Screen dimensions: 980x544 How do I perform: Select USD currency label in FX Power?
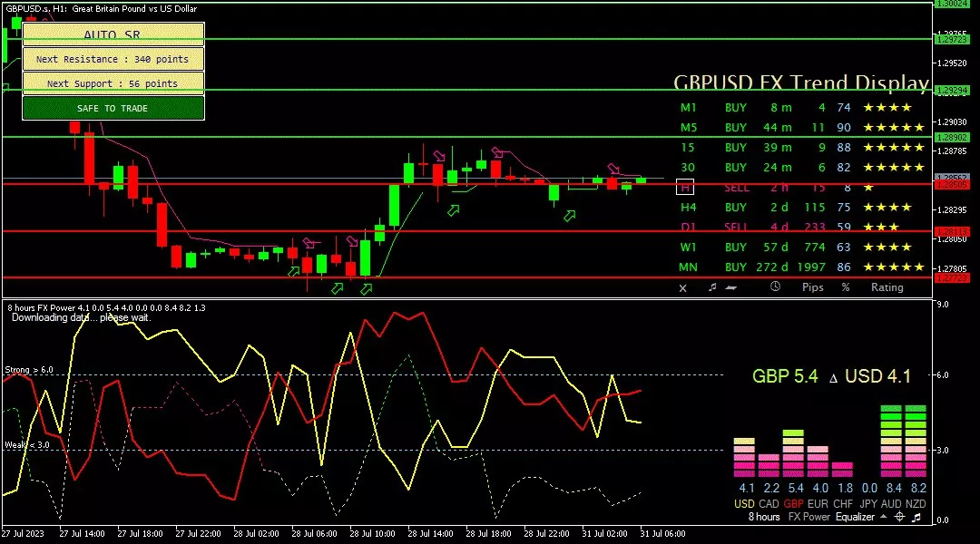tap(744, 503)
